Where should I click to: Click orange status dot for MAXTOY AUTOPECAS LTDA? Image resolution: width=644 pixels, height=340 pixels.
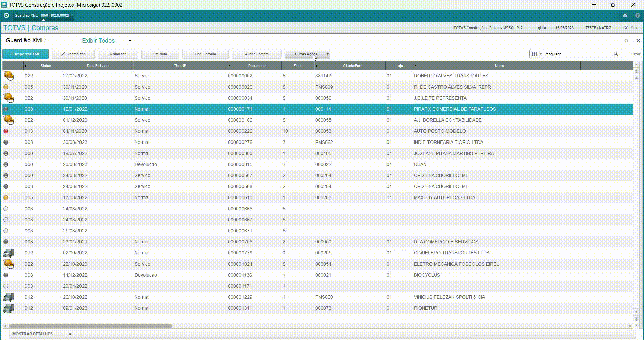coord(6,197)
